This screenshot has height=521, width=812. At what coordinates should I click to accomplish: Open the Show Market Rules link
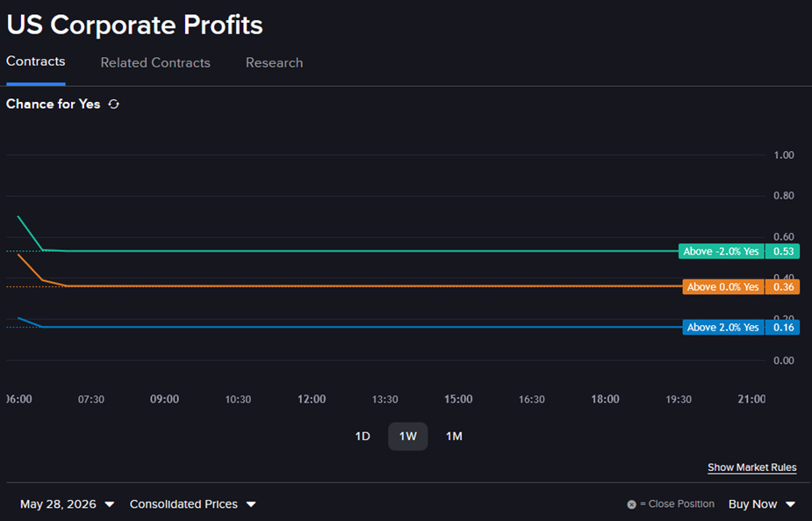[x=752, y=467]
